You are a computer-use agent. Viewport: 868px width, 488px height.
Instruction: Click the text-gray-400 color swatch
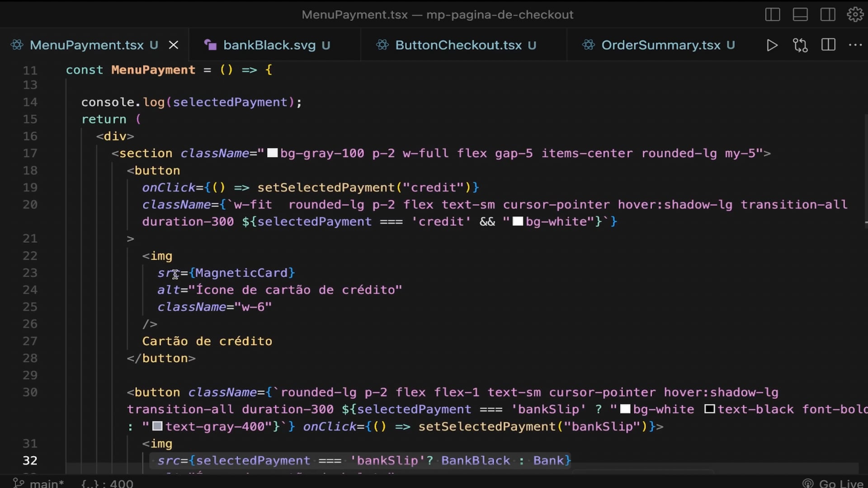[x=157, y=427]
